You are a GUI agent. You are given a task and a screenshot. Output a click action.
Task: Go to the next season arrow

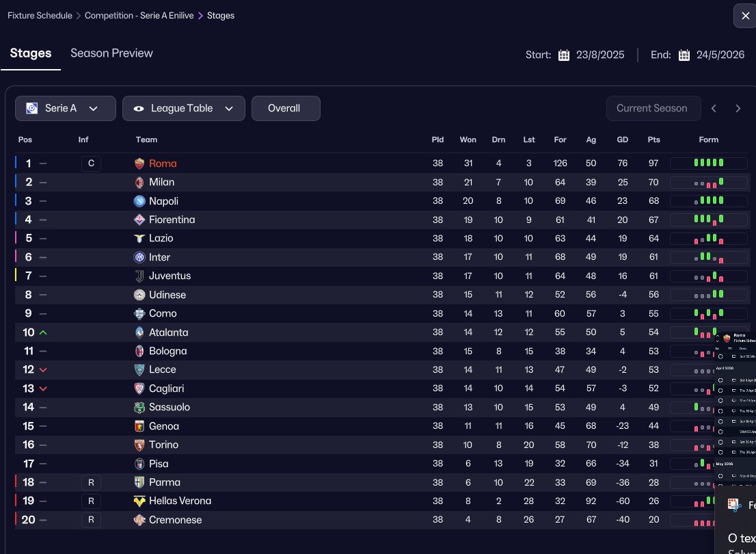pos(738,108)
